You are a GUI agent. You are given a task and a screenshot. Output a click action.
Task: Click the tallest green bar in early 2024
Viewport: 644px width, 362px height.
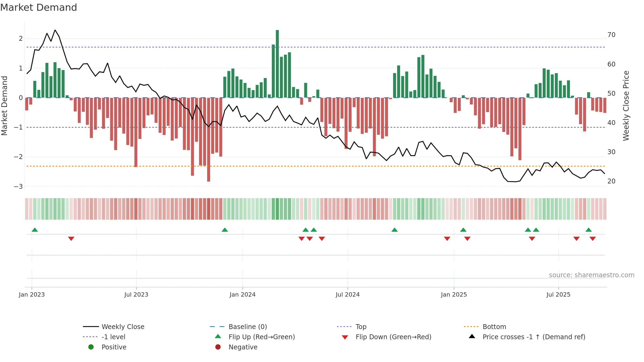pos(277,64)
